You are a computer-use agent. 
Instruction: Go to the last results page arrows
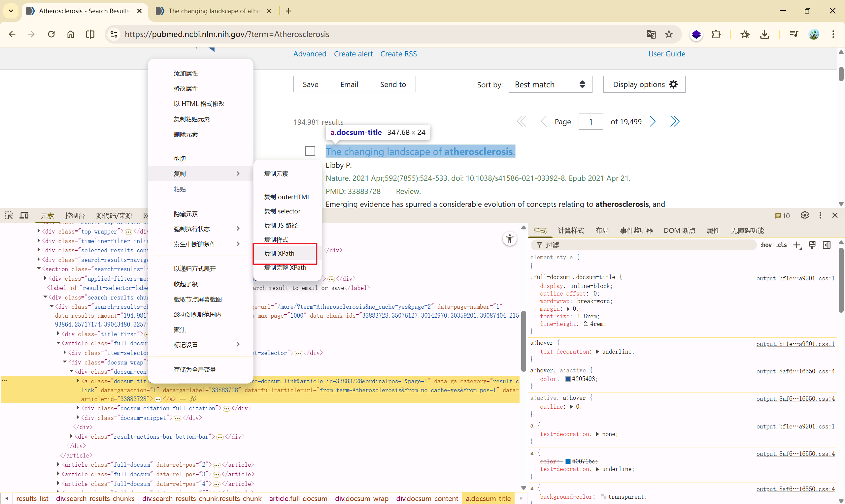(x=675, y=122)
